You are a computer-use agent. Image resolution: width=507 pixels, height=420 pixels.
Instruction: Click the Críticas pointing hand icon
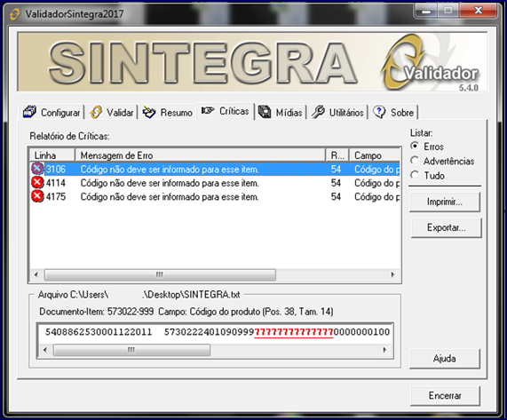point(208,111)
